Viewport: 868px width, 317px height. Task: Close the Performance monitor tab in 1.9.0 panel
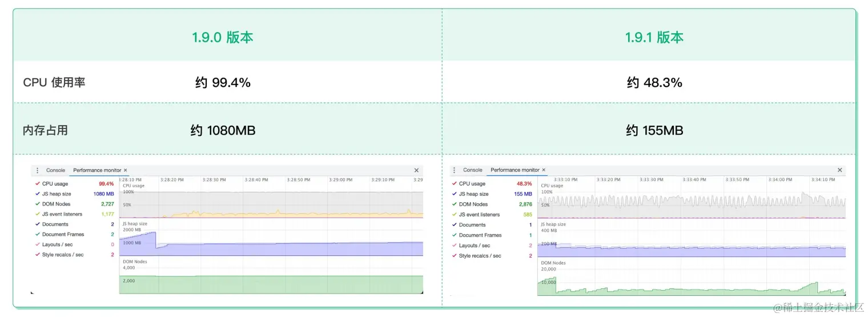click(126, 170)
